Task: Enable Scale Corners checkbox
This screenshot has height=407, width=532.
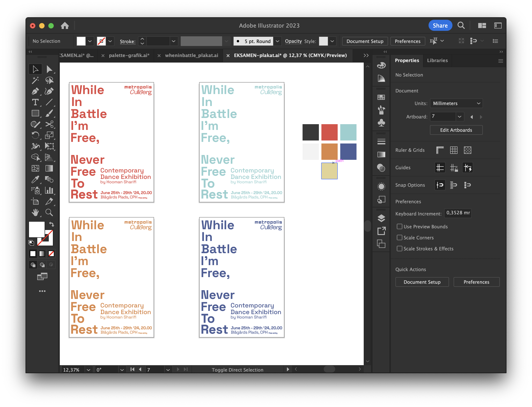Action: point(400,238)
